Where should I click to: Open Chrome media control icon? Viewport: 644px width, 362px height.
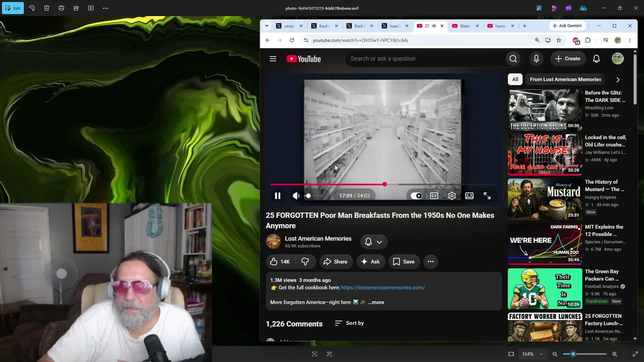tap(606, 40)
